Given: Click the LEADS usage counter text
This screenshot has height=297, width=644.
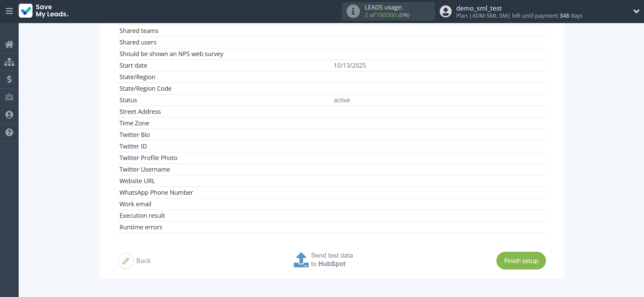Looking at the screenshot, I should (x=387, y=15).
